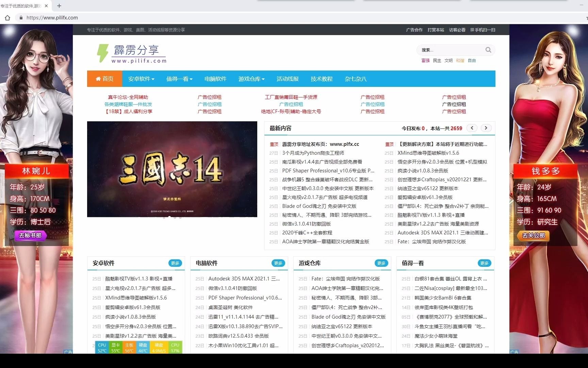Screen dimensions: 588x368
Task: Click the lock icon in address bar
Action: pos(21,18)
